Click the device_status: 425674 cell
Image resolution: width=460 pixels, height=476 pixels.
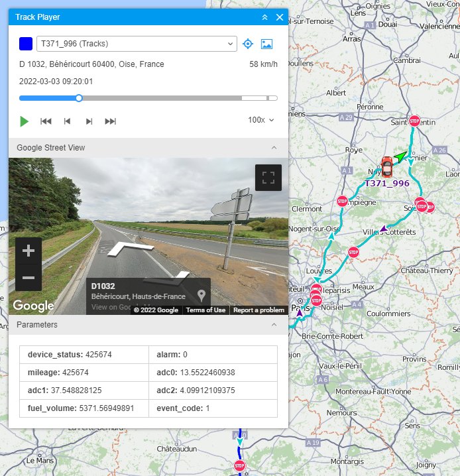pos(84,355)
